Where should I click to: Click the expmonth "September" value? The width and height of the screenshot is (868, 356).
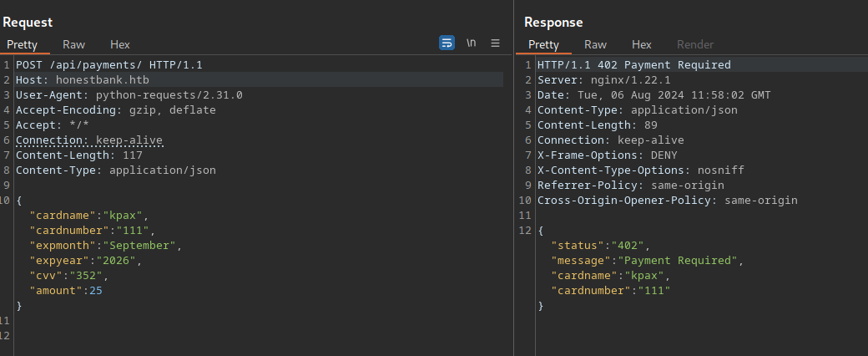pos(140,246)
